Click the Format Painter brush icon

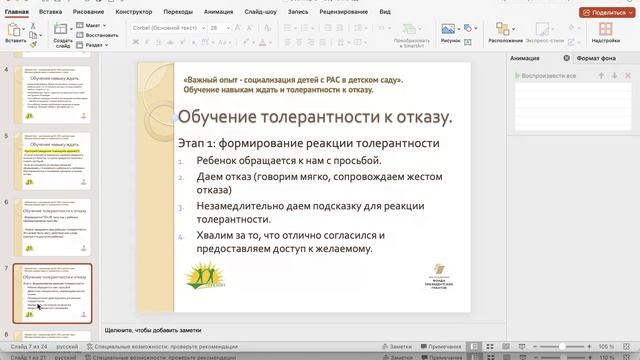point(33,44)
